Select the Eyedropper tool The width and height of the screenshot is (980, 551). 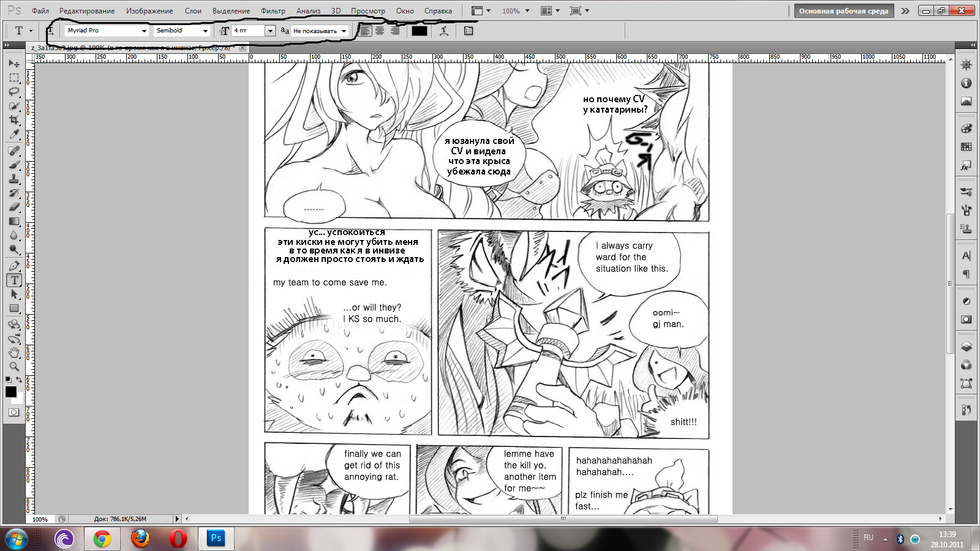[x=14, y=134]
